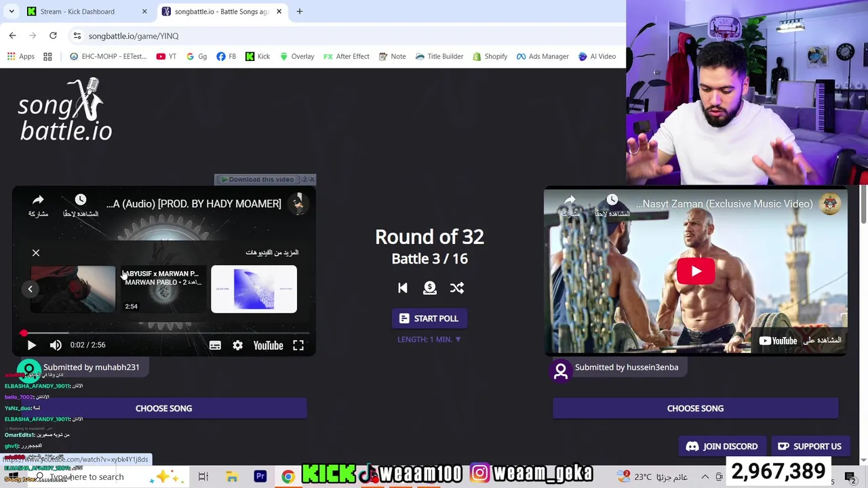Choose the song submitted by hussein3enba
This screenshot has height=488, width=868.
tap(695, 409)
